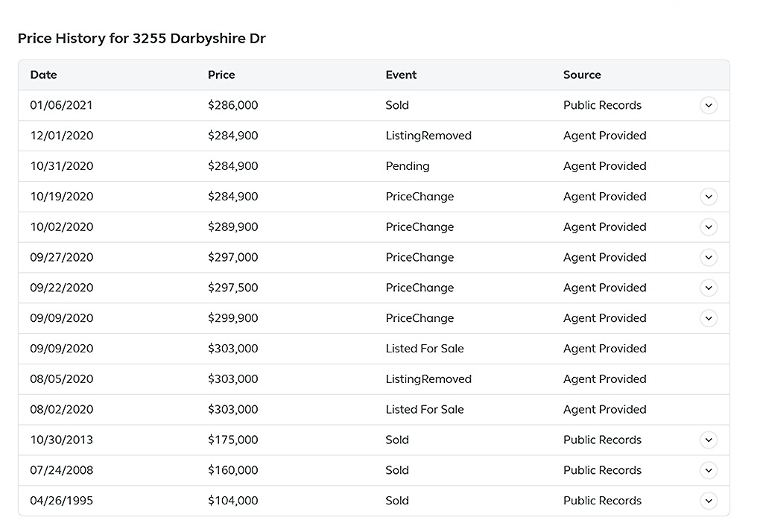This screenshot has width=763, height=532.
Task: Click the Date column header
Action: pyautogui.click(x=44, y=75)
